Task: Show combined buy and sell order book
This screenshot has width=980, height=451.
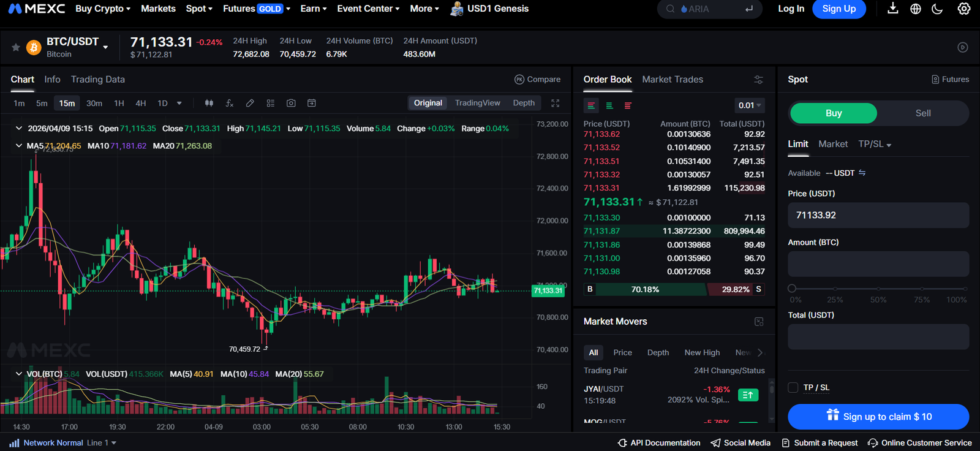Action: (591, 105)
